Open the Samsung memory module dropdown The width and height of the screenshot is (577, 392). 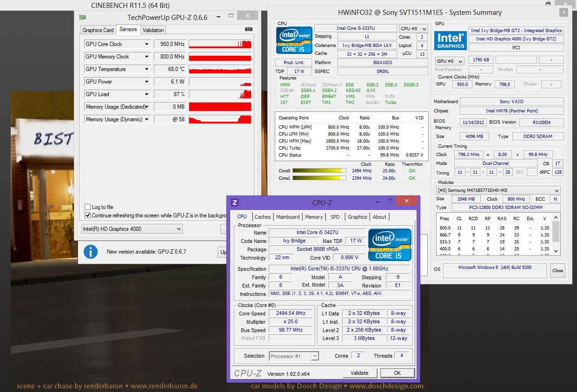pyautogui.click(x=498, y=190)
